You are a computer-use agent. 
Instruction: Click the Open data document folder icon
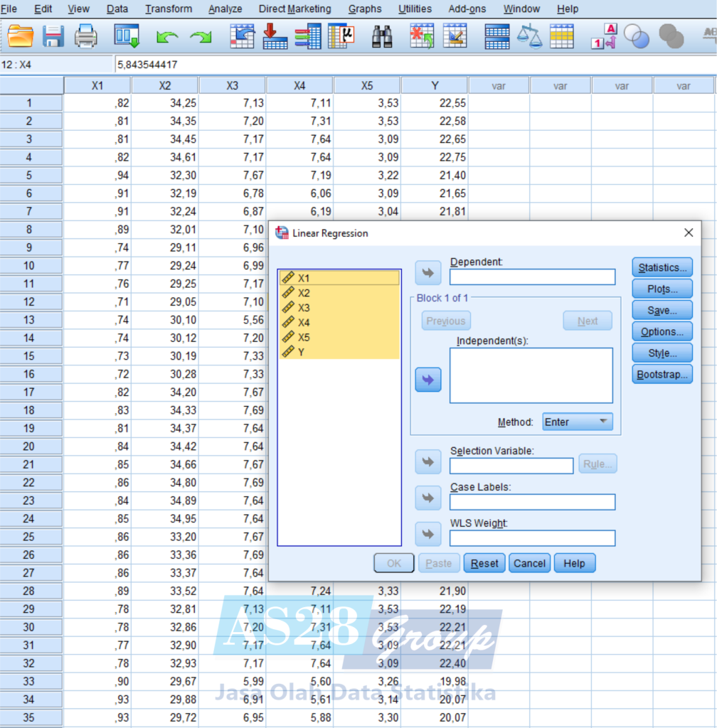point(21,36)
